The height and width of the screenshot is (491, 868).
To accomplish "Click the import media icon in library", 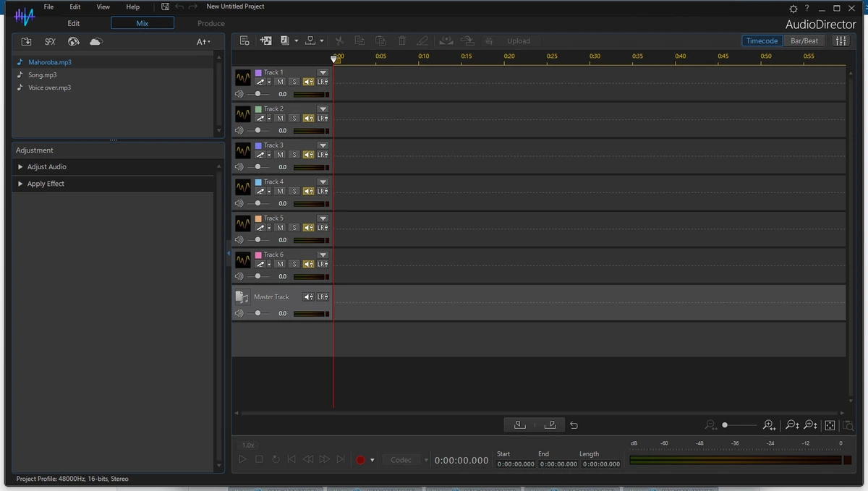I will tap(26, 42).
